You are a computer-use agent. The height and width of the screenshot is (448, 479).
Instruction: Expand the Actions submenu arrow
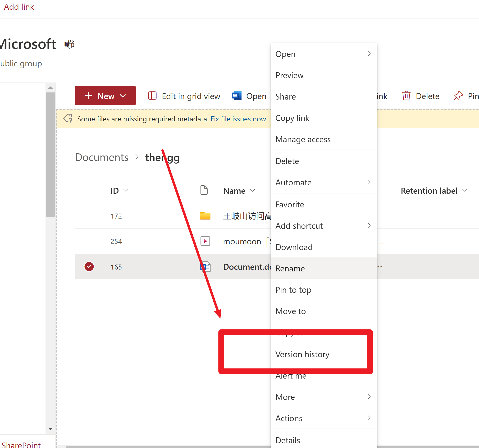pos(369,418)
